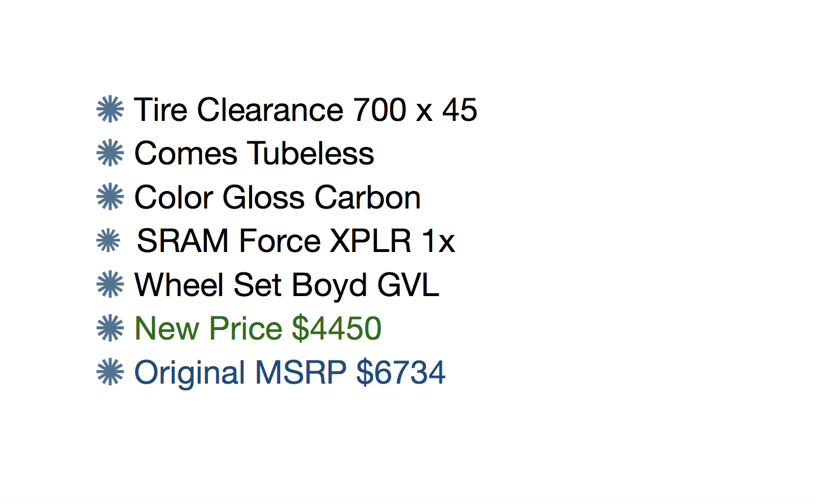Click the SRAM Force XPLR 1x text
The image size is (816, 504).
tap(295, 241)
